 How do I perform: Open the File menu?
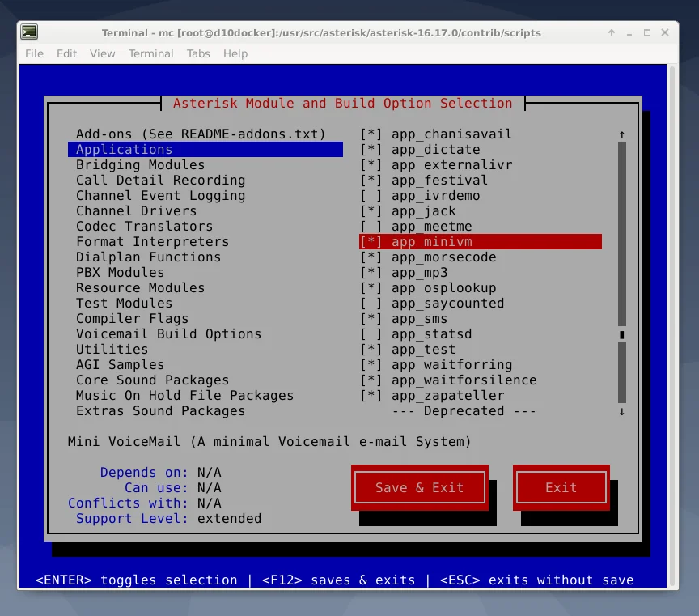34,53
